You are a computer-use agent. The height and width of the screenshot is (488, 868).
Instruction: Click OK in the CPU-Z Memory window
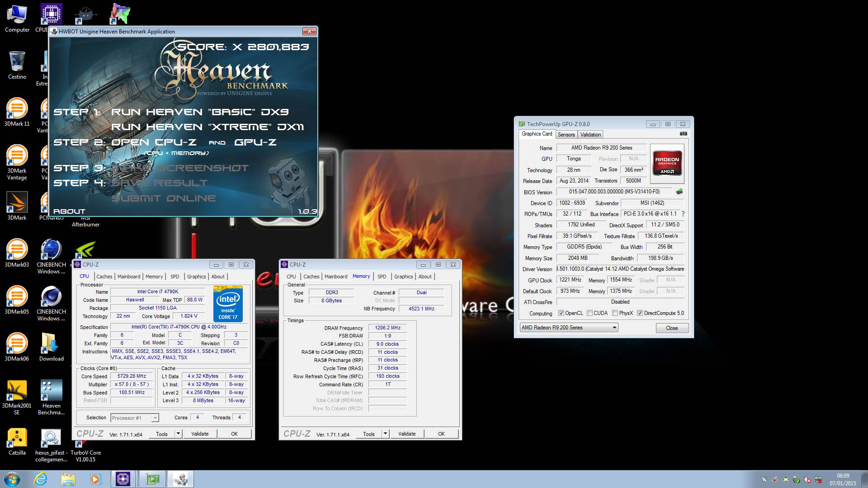coord(441,434)
